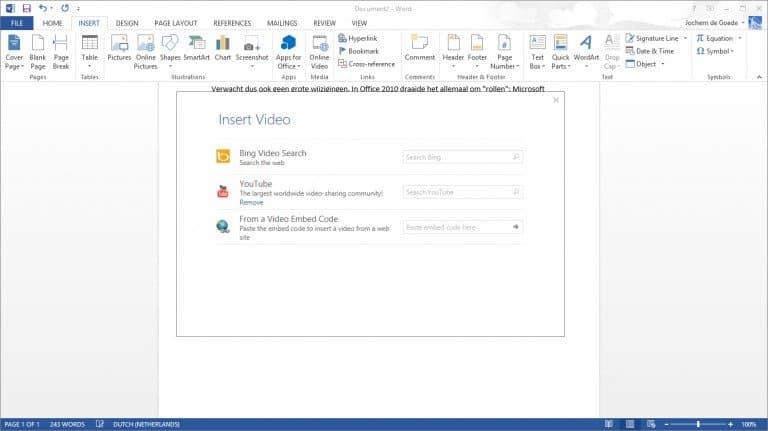768x431 pixels.
Task: Collapse the ribbon with chevron
Action: pos(759,77)
